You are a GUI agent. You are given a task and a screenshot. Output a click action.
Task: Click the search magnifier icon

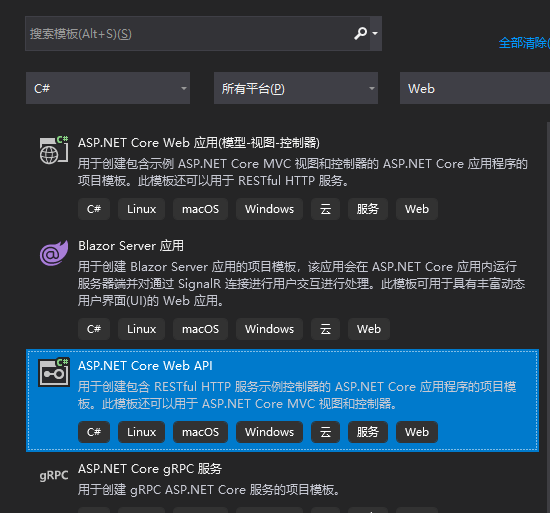360,34
